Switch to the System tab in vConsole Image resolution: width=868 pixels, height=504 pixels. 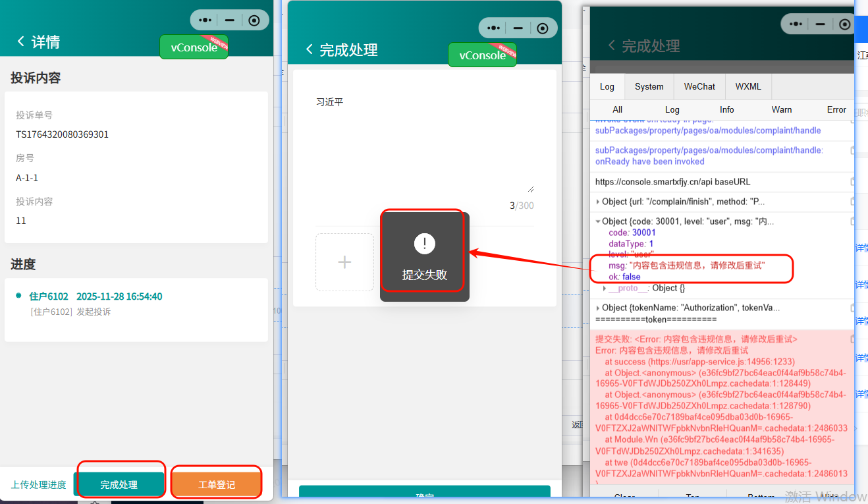click(x=649, y=86)
